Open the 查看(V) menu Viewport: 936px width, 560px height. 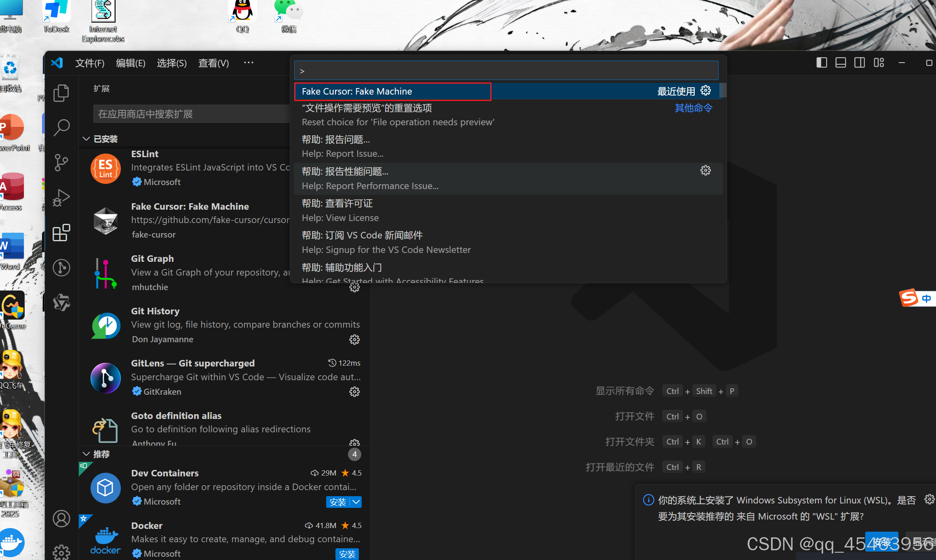coord(213,63)
